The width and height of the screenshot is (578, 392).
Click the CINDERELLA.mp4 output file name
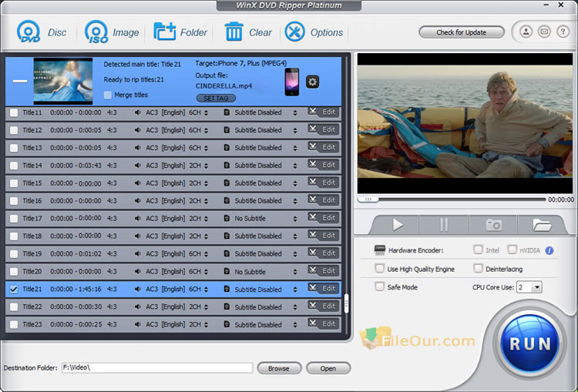click(x=223, y=85)
